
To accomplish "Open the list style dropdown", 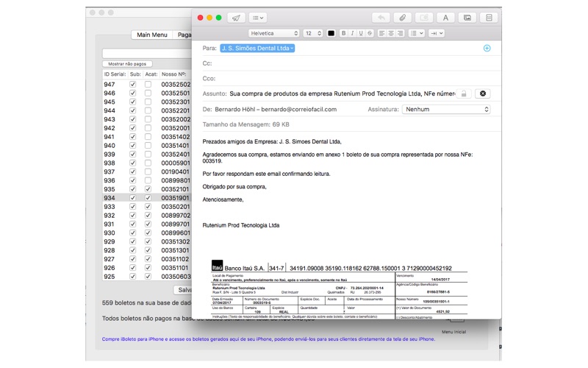I will [416, 33].
